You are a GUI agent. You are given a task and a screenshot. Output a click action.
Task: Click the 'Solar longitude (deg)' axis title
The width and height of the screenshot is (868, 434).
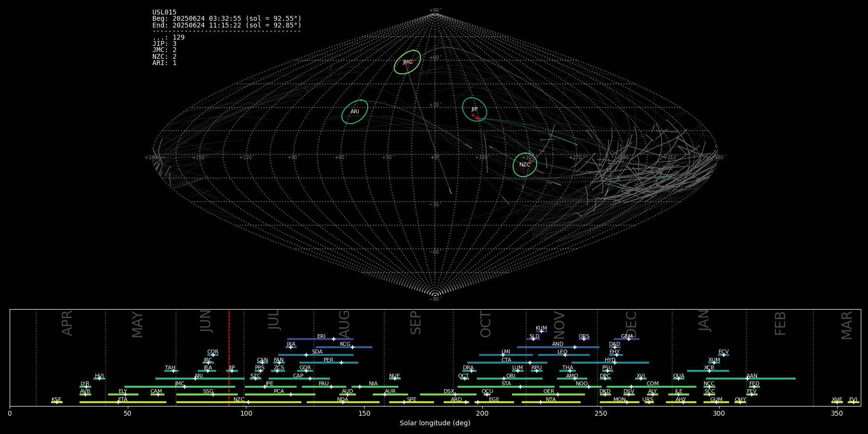tap(435, 423)
